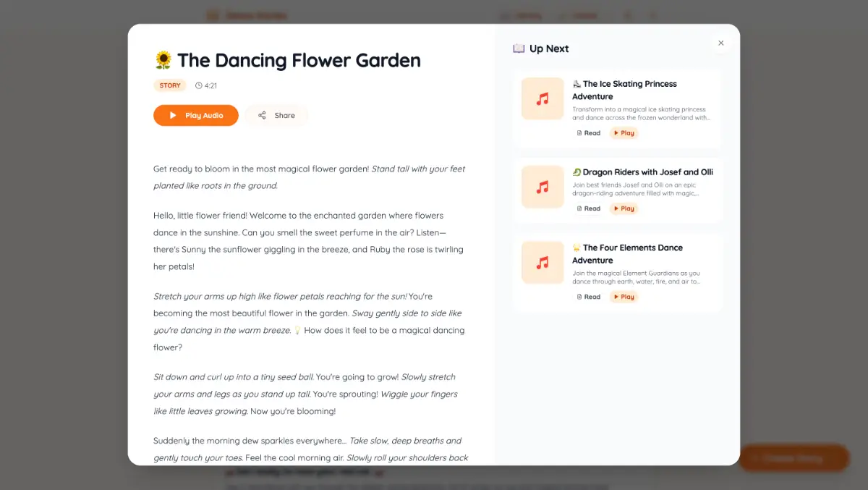
Task: Click the lightbulb icon in the story text
Action: (297, 330)
